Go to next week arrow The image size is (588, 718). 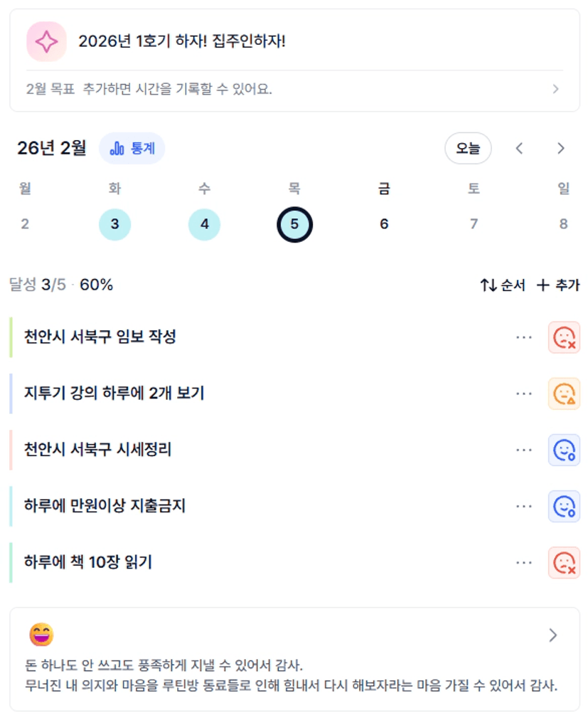(x=561, y=149)
